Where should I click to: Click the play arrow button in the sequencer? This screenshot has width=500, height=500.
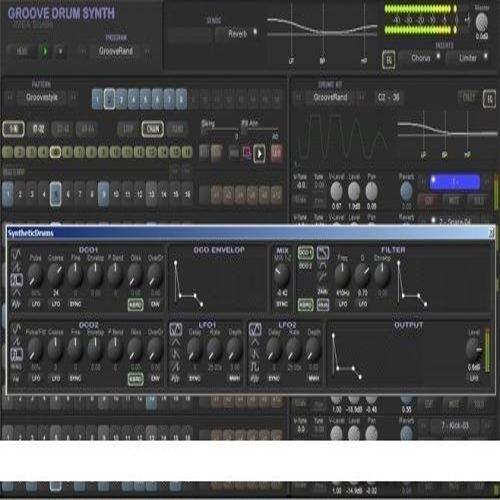click(259, 153)
